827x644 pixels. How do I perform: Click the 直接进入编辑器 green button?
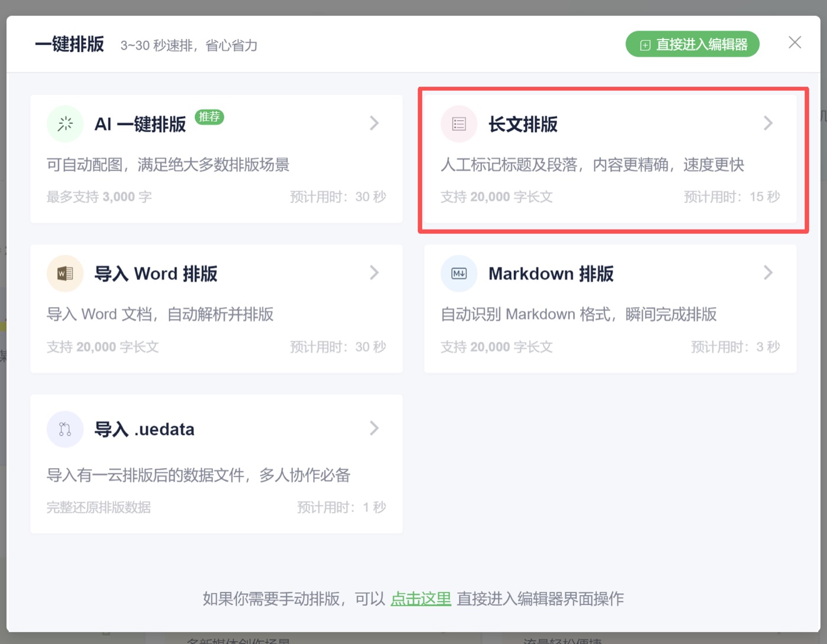[692, 44]
